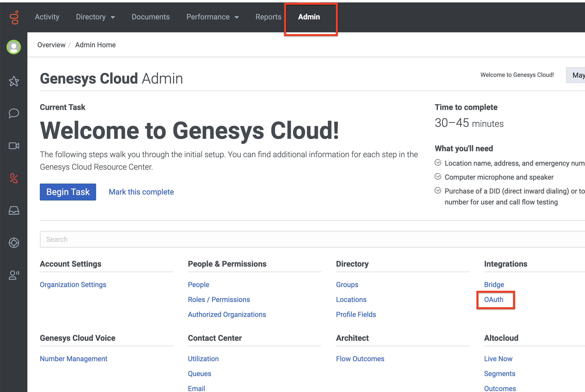Screen dimensions: 585x392
Task: Select the Favorites star icon in the sidebar
Action: (13, 81)
